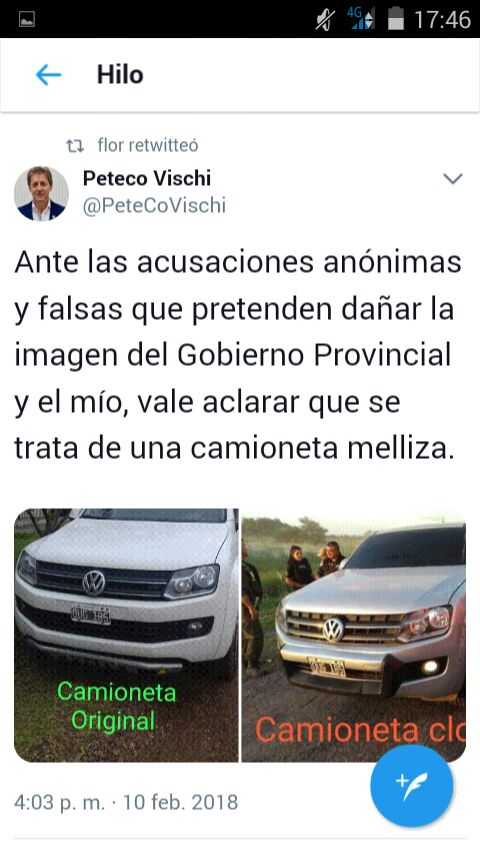
Task: Expand the tweet options chevron
Action: (453, 179)
